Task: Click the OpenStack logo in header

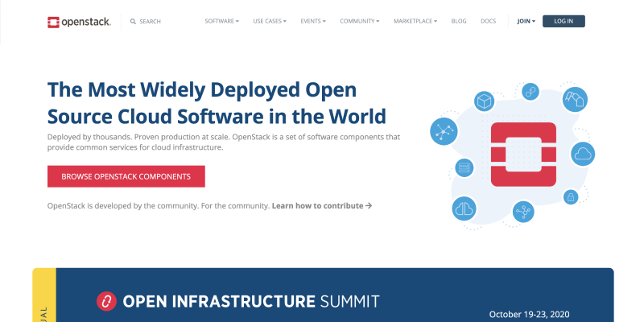Action: coord(79,22)
